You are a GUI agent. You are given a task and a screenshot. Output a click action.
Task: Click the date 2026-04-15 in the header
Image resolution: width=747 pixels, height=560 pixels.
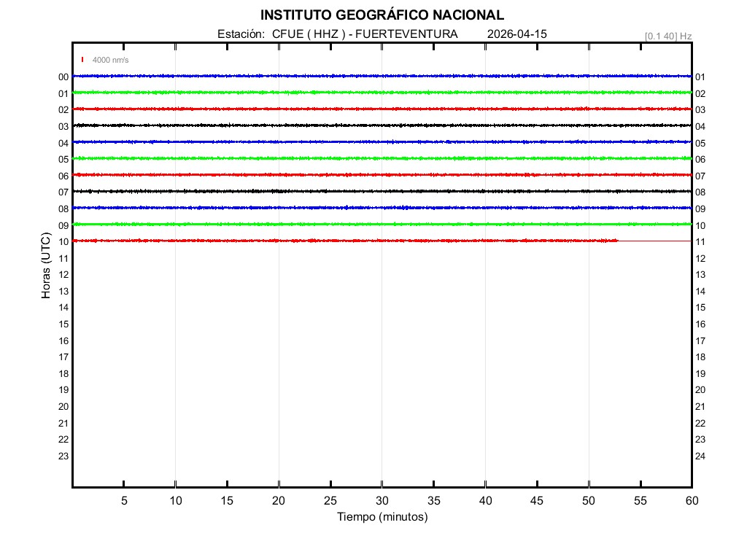[x=516, y=34]
